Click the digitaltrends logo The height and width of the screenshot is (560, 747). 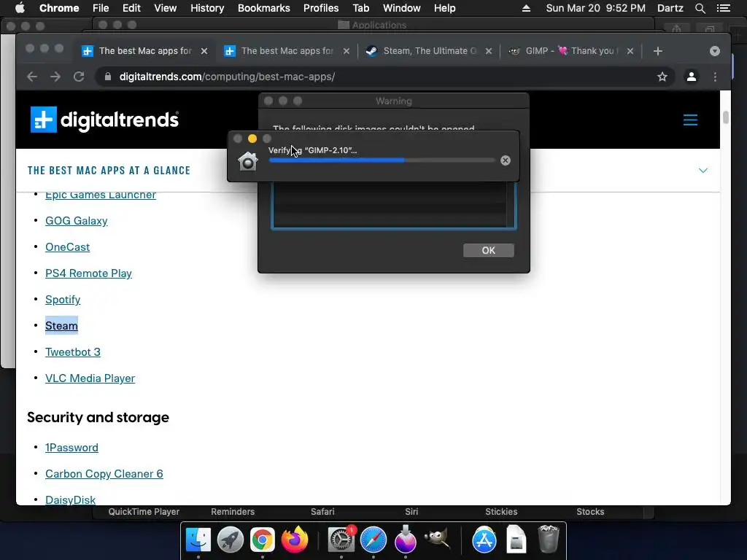point(105,120)
